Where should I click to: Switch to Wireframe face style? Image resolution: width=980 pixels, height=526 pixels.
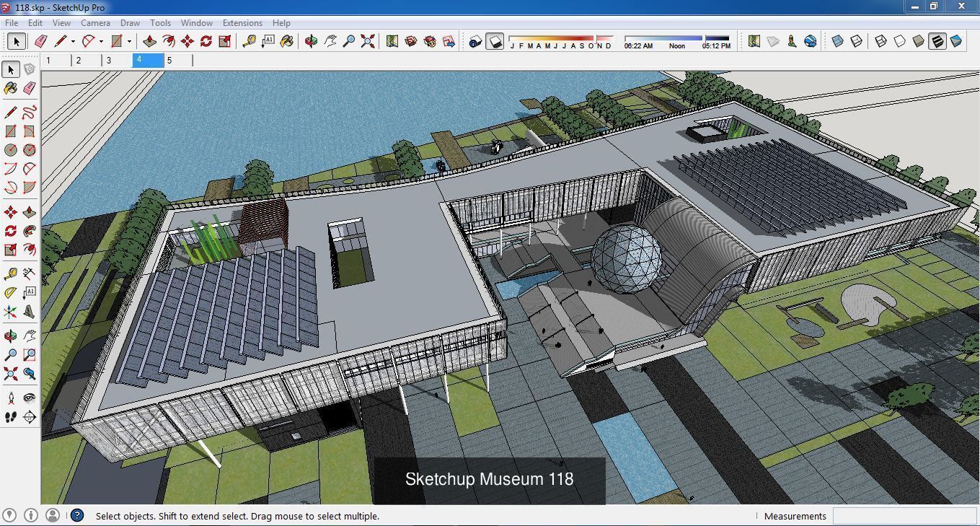tap(881, 41)
